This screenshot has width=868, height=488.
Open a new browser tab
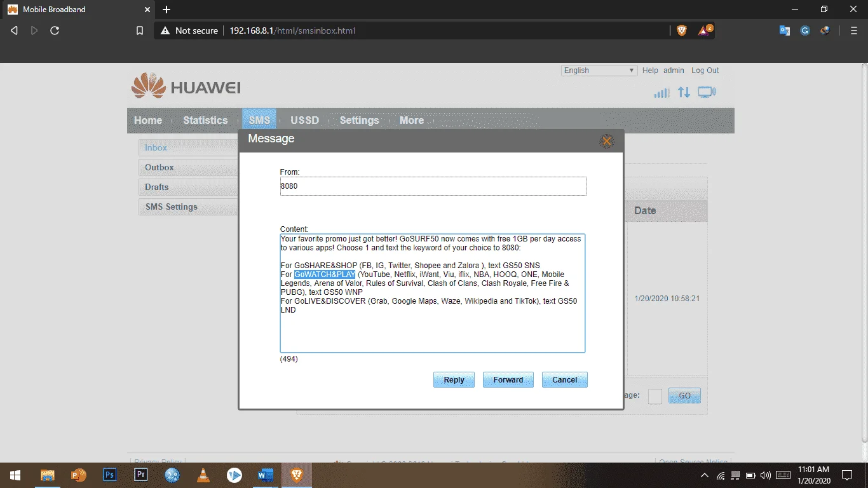[166, 10]
